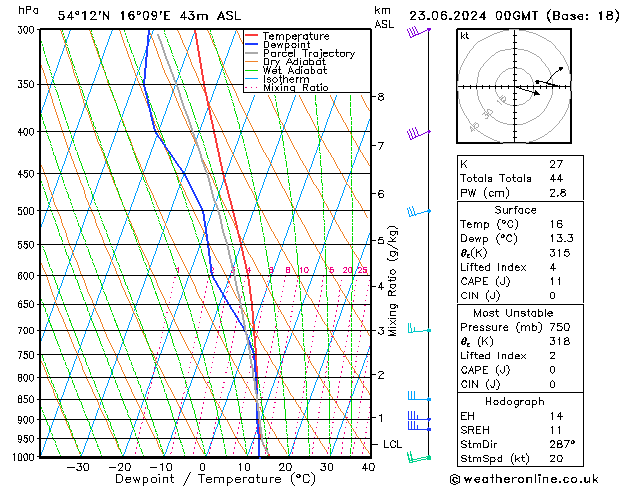Click the cyan wind barb at 700 hPa
The width and height of the screenshot is (629, 486).
(419, 329)
